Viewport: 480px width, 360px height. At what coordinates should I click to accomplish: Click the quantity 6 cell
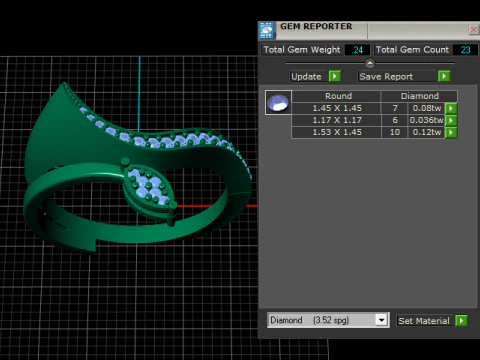(395, 120)
